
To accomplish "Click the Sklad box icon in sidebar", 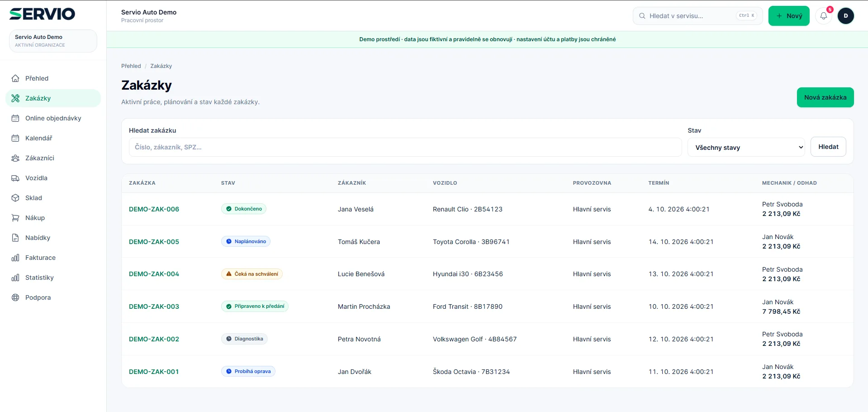I will 15,198.
